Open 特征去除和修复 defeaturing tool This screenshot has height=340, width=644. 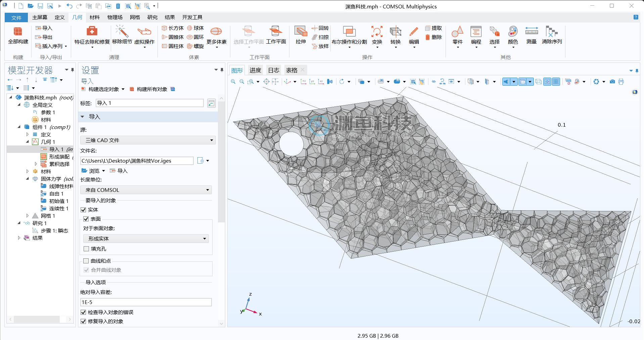[92, 37]
